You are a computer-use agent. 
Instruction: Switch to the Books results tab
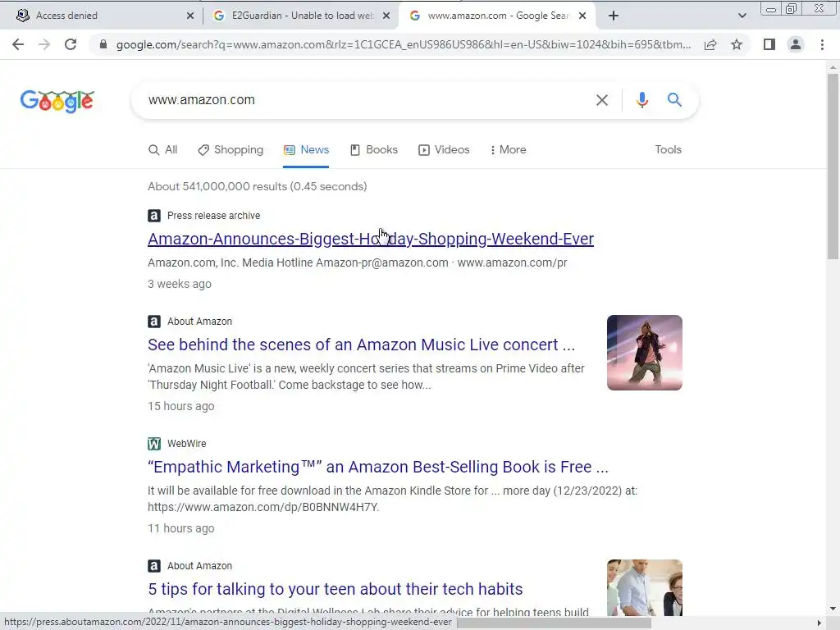click(374, 149)
